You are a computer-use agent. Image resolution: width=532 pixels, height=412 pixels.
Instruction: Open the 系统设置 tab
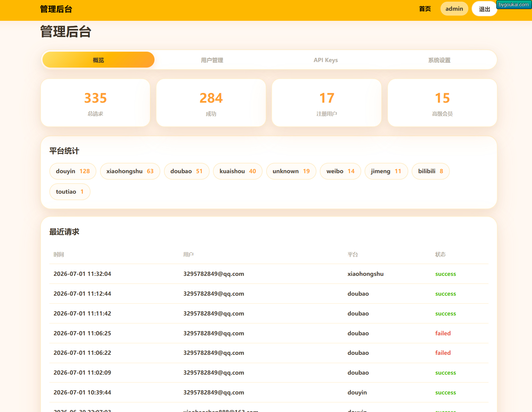tap(439, 60)
